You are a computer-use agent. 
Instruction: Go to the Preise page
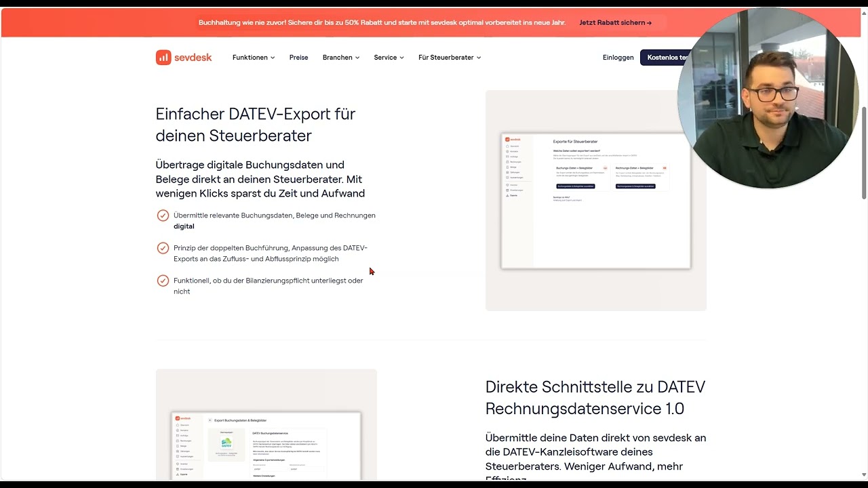pyautogui.click(x=298, y=58)
